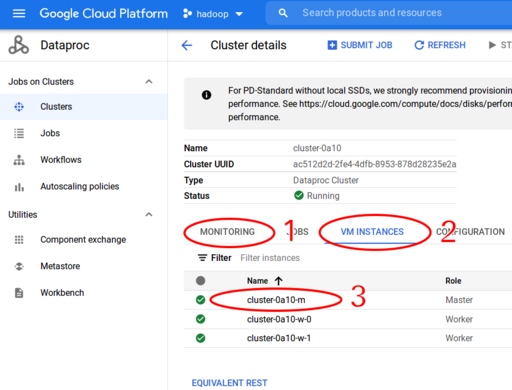Sort by the Name column header
This screenshot has width=512, height=390.
coord(257,281)
